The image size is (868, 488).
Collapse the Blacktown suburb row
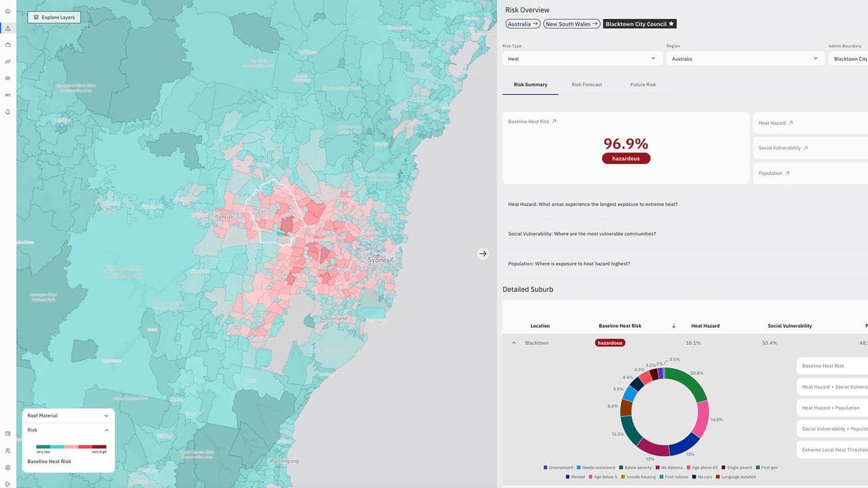513,343
